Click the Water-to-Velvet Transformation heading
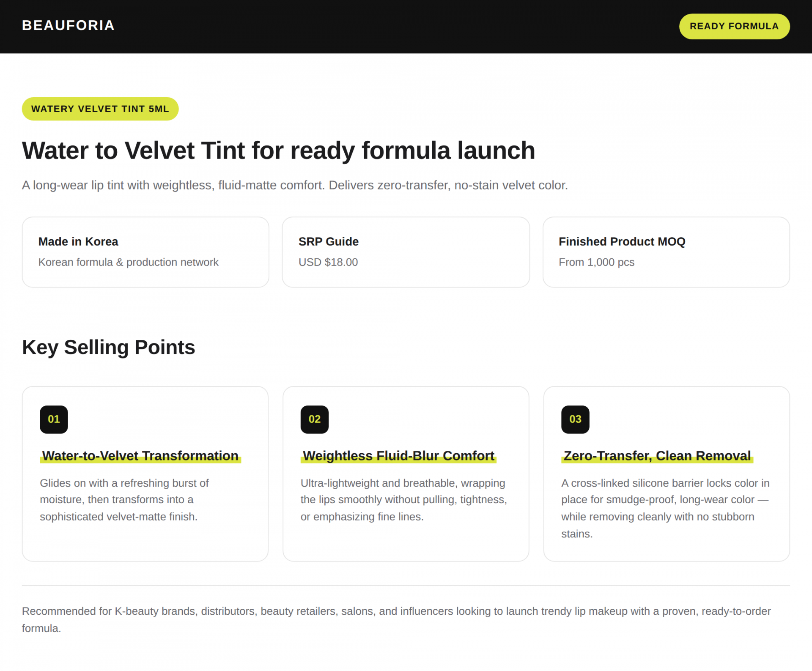812x671 pixels. [x=140, y=456]
